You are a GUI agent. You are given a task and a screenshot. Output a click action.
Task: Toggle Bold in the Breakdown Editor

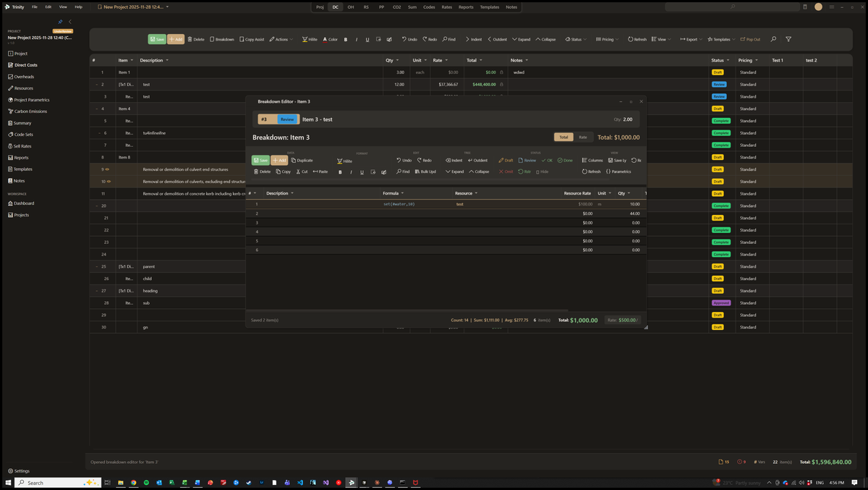[340, 172]
